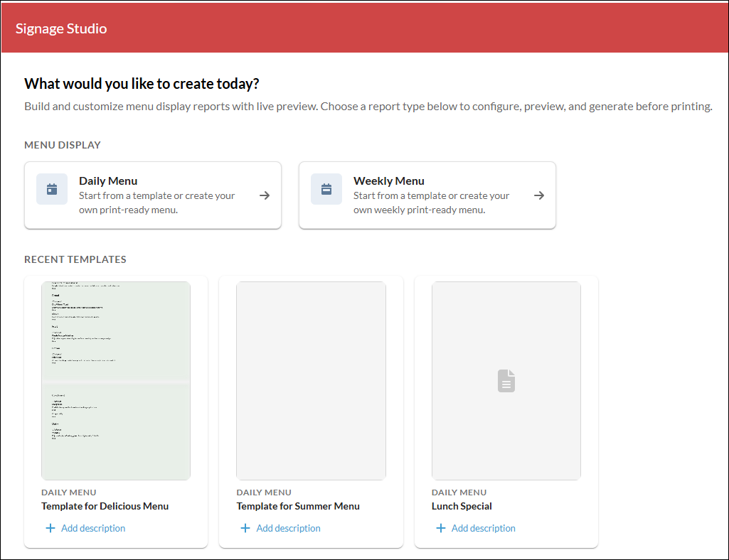Go to Signage Studio home title
Viewport: 729px width, 560px height.
[x=61, y=28]
